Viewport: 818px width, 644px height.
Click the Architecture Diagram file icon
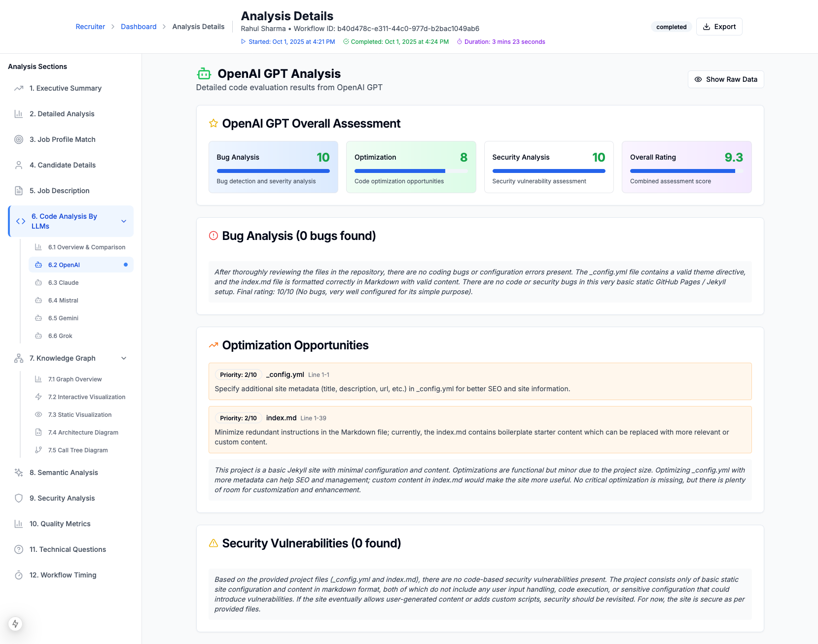[38, 433]
